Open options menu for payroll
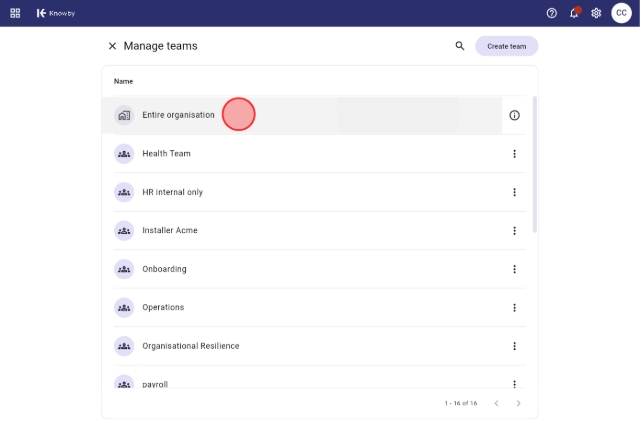 coord(514,384)
